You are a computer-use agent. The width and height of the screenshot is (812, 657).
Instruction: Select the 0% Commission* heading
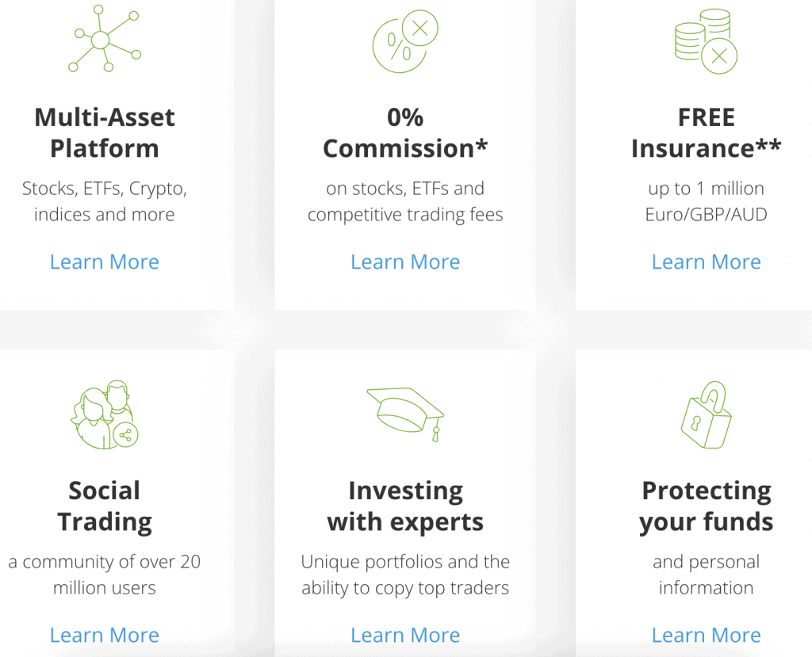click(405, 133)
